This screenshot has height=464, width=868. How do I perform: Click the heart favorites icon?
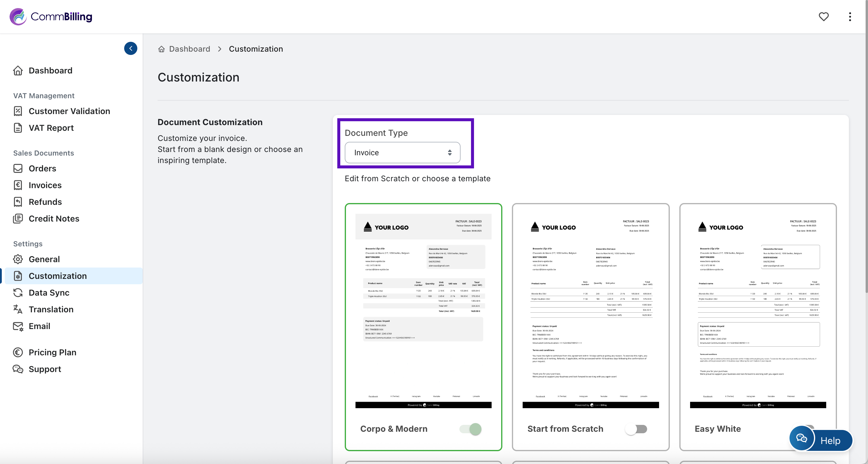[x=823, y=16]
